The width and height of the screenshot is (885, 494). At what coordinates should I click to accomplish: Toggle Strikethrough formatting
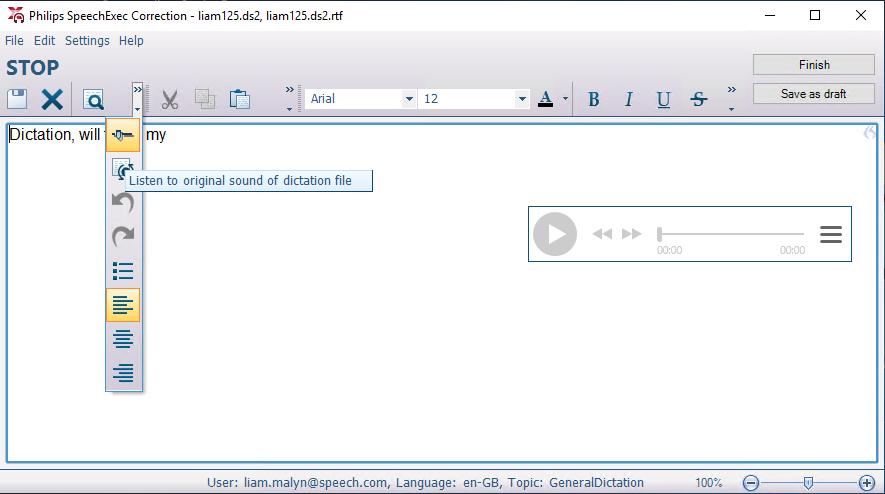(x=698, y=99)
